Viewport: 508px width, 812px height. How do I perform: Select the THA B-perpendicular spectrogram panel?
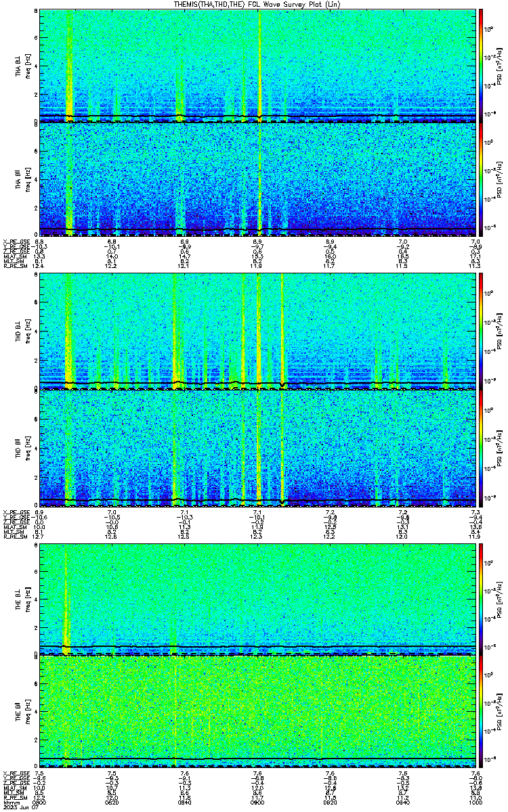click(x=257, y=66)
